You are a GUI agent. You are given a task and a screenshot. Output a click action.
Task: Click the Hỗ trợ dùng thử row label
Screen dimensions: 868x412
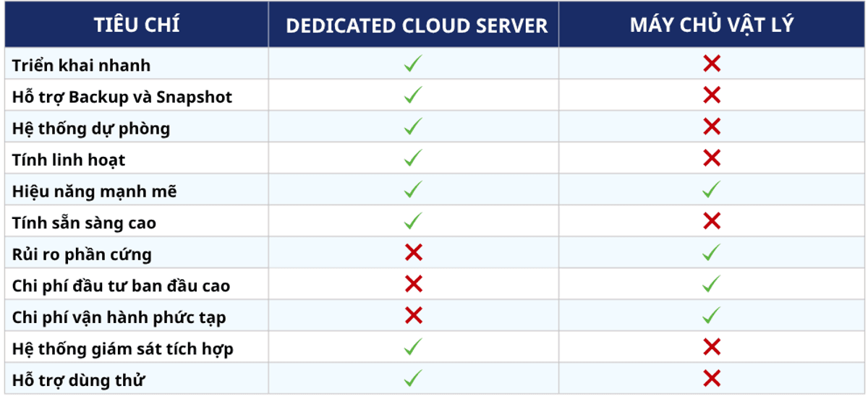coord(78,380)
